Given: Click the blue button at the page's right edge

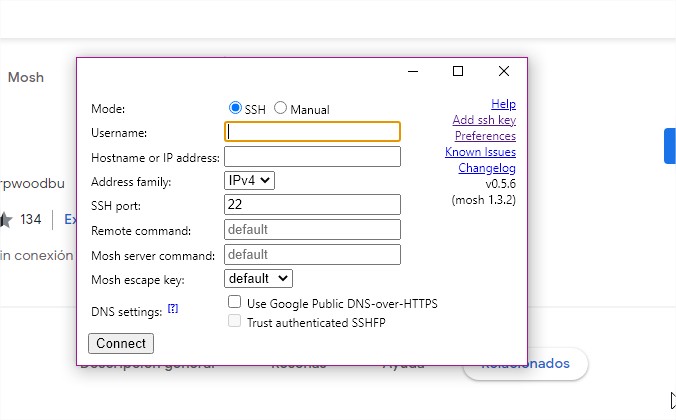Looking at the screenshot, I should pos(670,146).
